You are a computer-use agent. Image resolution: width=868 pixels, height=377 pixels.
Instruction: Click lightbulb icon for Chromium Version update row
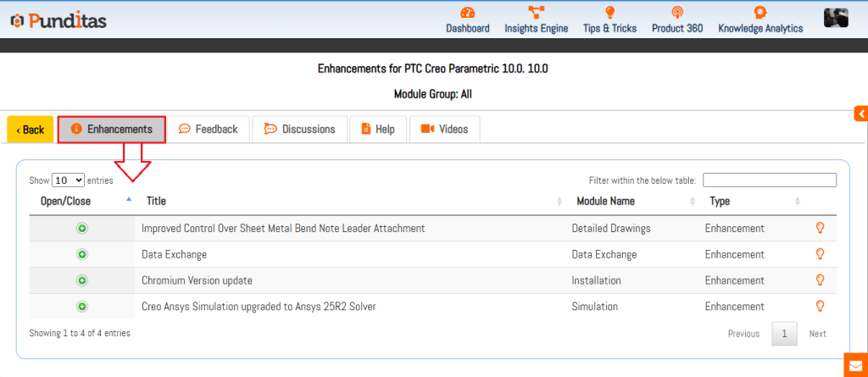tap(820, 280)
